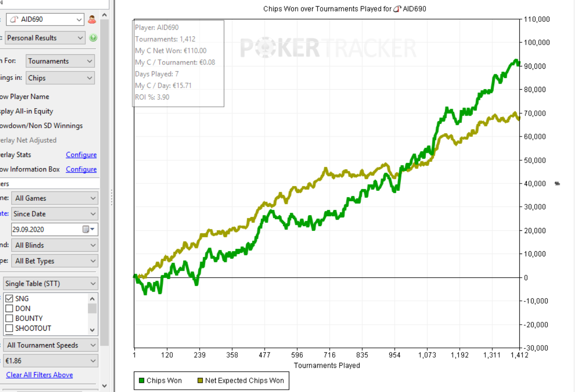Click the green Chips Won legend square
This screenshot has height=392, width=575.
click(x=141, y=381)
